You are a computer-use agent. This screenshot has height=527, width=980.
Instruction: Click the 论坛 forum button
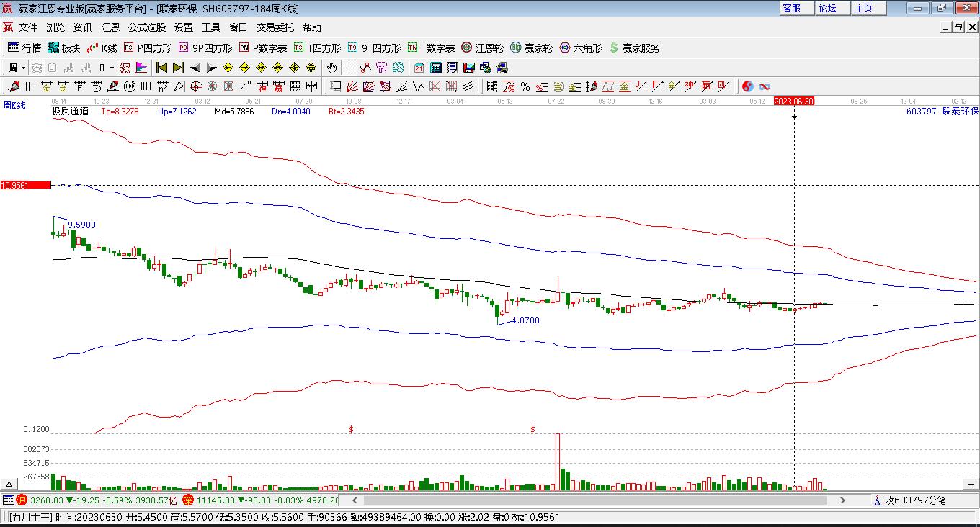coord(827,8)
